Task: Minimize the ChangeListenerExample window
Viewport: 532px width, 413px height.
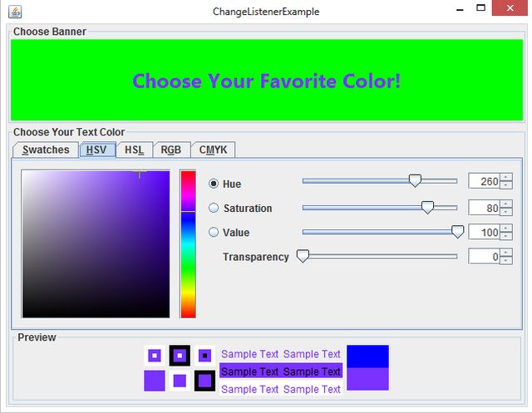Action: 460,8
